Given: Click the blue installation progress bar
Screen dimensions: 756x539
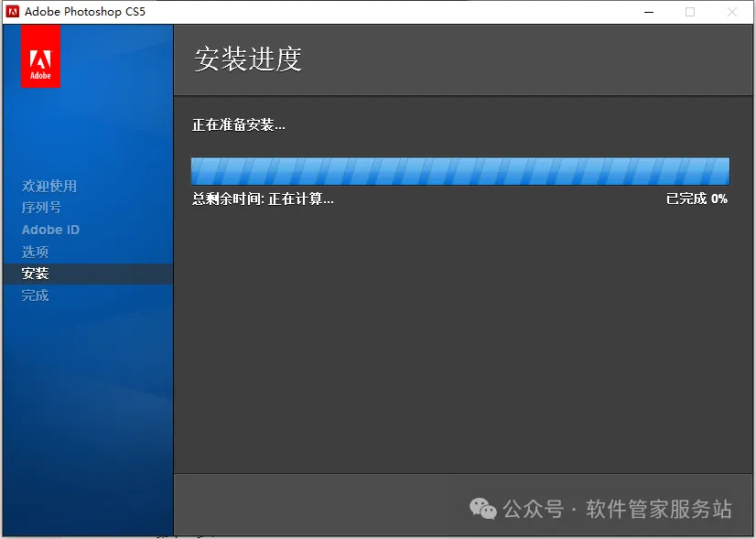Looking at the screenshot, I should [x=460, y=171].
